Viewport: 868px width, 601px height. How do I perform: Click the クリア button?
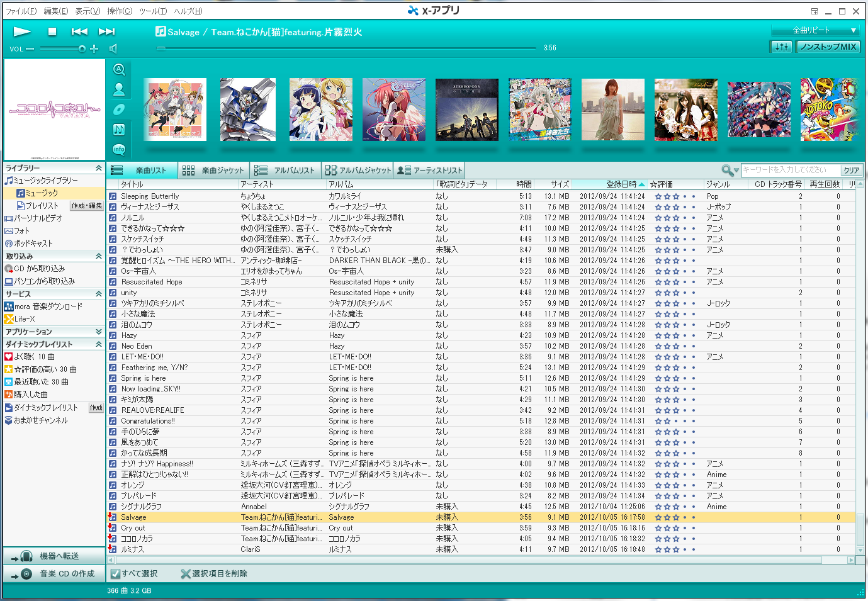click(852, 170)
